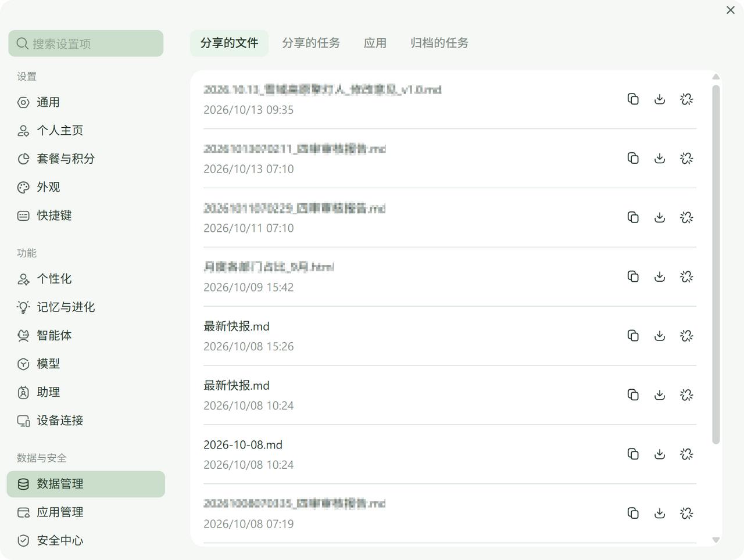744x560 pixels.
Task: Unshare the file dated 2026/10/08 07:19
Action: [x=686, y=513]
